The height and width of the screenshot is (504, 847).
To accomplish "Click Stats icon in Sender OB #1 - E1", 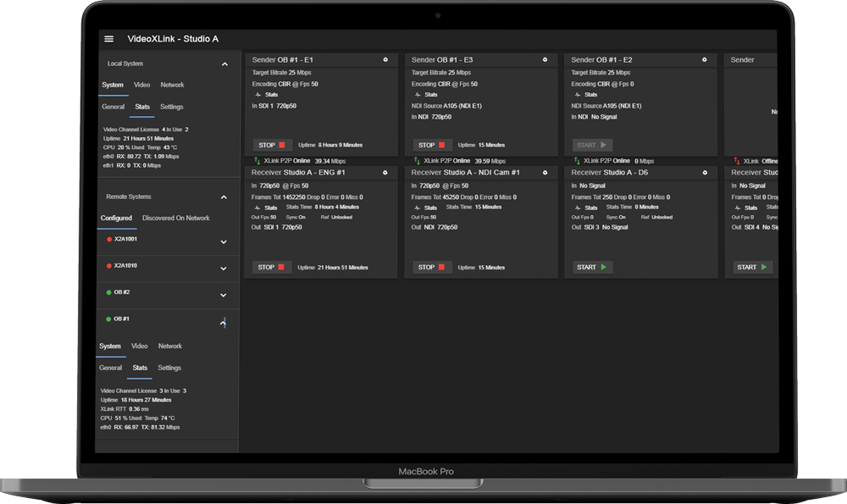I will tap(266, 95).
